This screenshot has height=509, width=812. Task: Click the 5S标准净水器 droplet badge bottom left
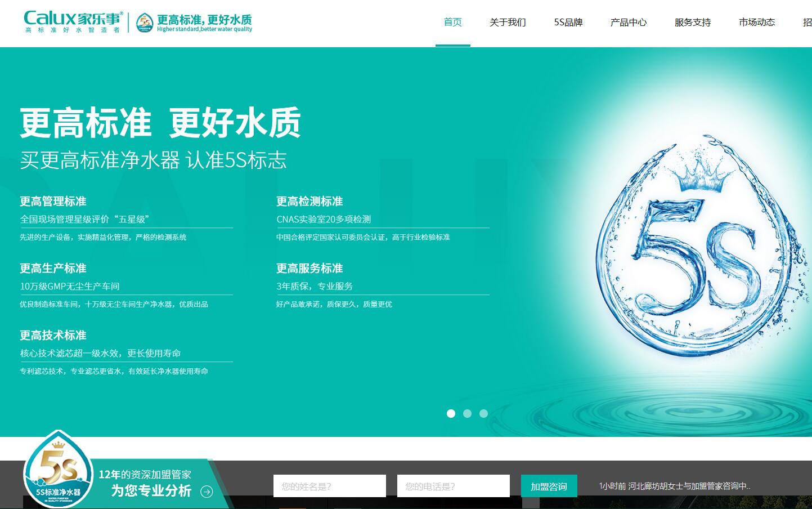(58, 476)
